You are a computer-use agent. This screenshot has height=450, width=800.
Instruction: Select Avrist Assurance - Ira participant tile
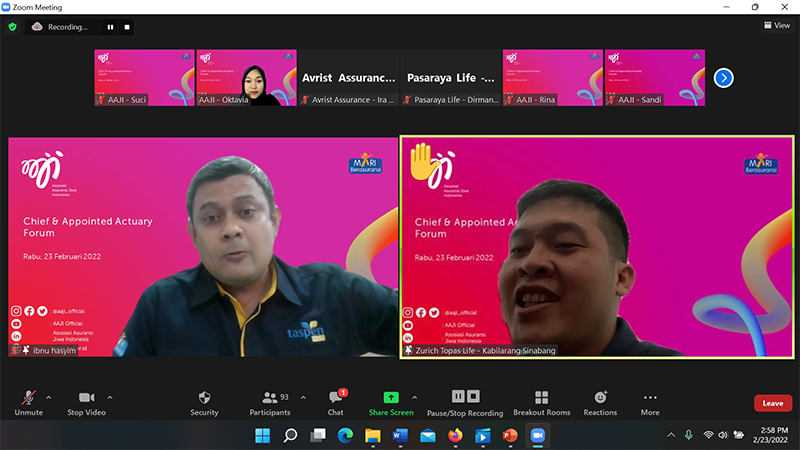348,78
